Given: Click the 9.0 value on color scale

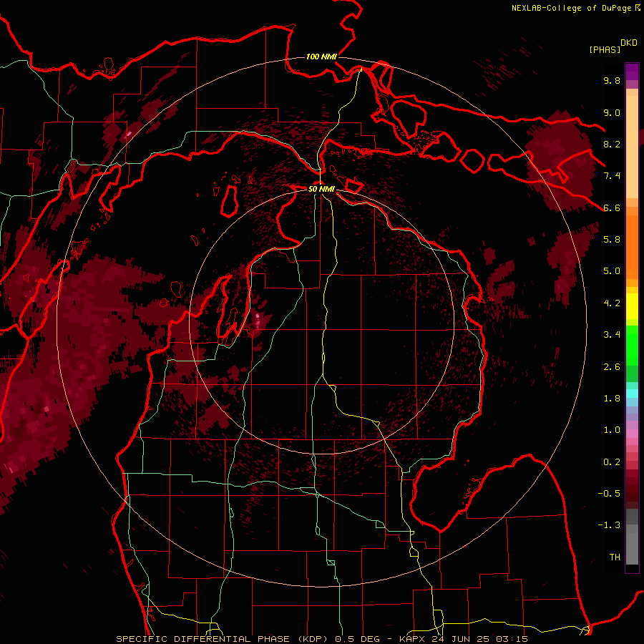Looking at the screenshot, I should 612,113.
